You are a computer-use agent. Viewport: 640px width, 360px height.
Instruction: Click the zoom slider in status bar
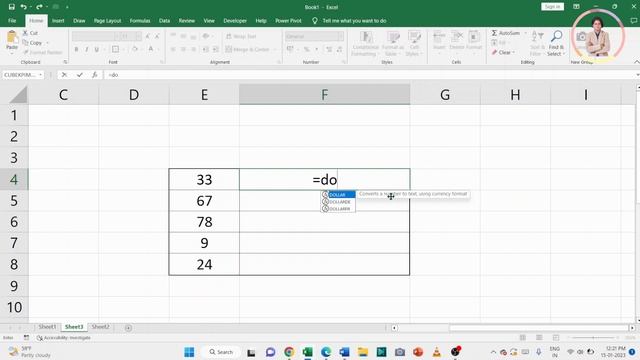(593, 338)
